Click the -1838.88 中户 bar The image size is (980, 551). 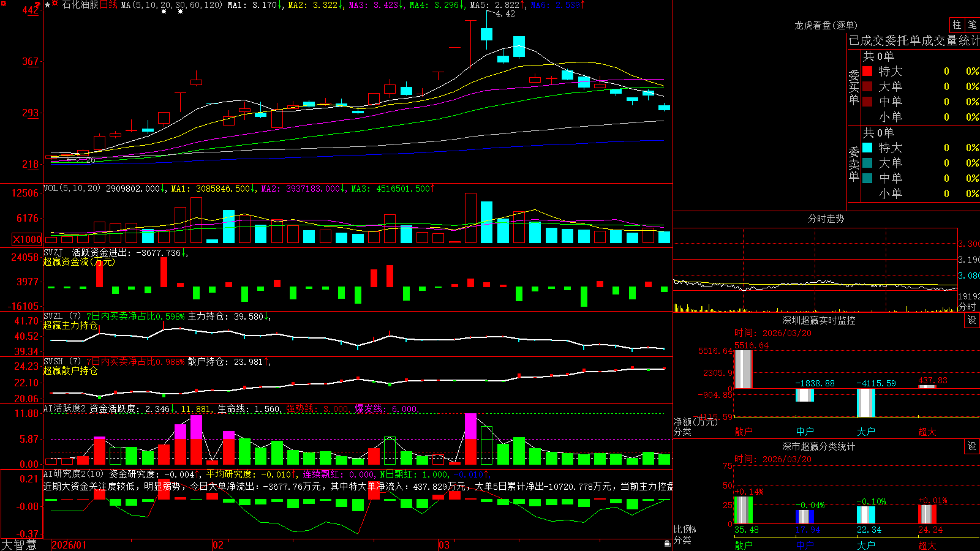point(804,395)
